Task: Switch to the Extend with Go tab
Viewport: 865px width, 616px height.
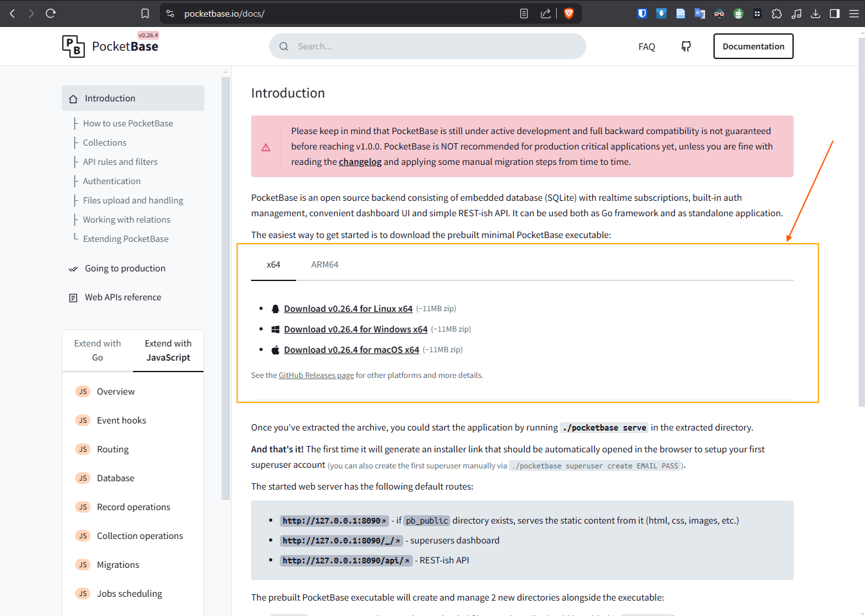Action: coord(98,350)
